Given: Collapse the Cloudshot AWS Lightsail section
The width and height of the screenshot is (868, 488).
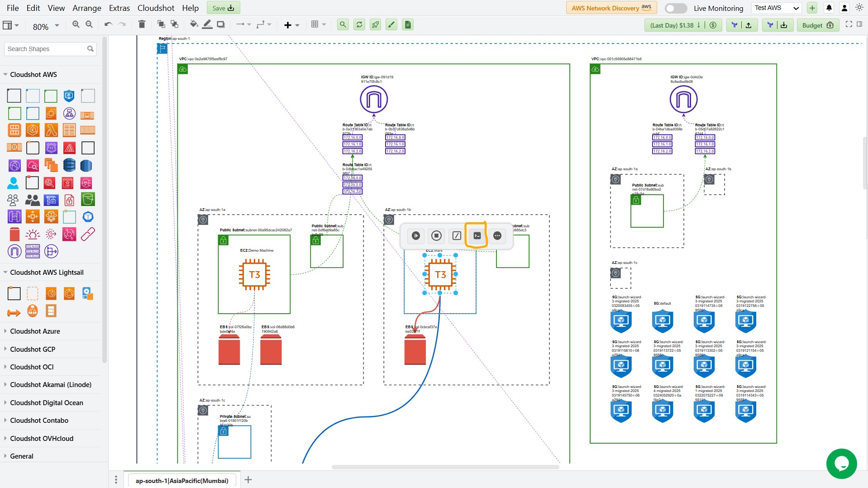Looking at the screenshot, I should pos(47,273).
